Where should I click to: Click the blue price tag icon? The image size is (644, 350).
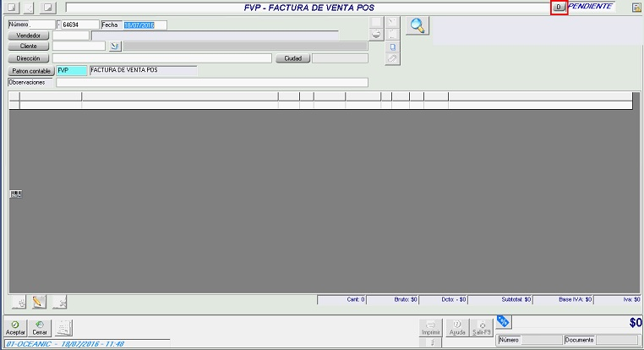[x=502, y=321]
